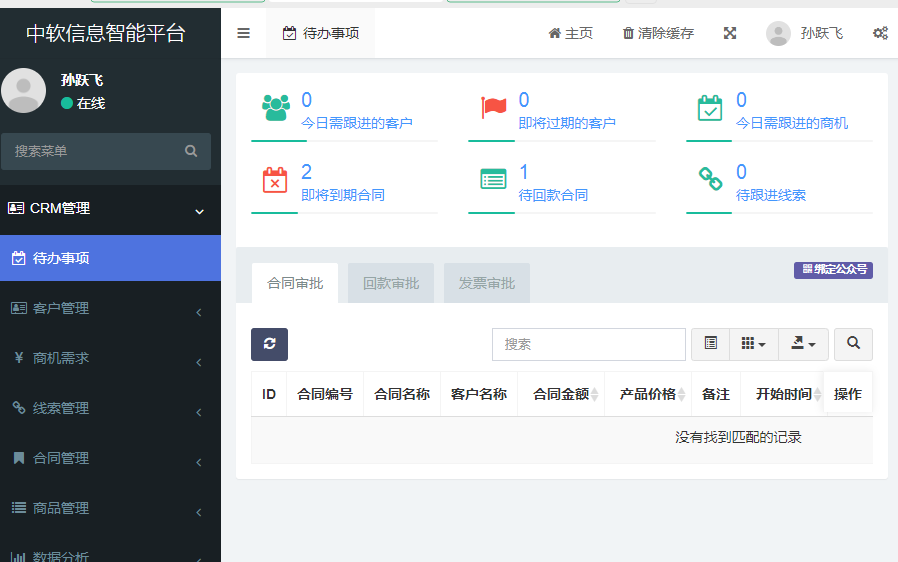Click 清除缓存 in the top bar
Viewport: 898px width, 562px height.
(658, 33)
